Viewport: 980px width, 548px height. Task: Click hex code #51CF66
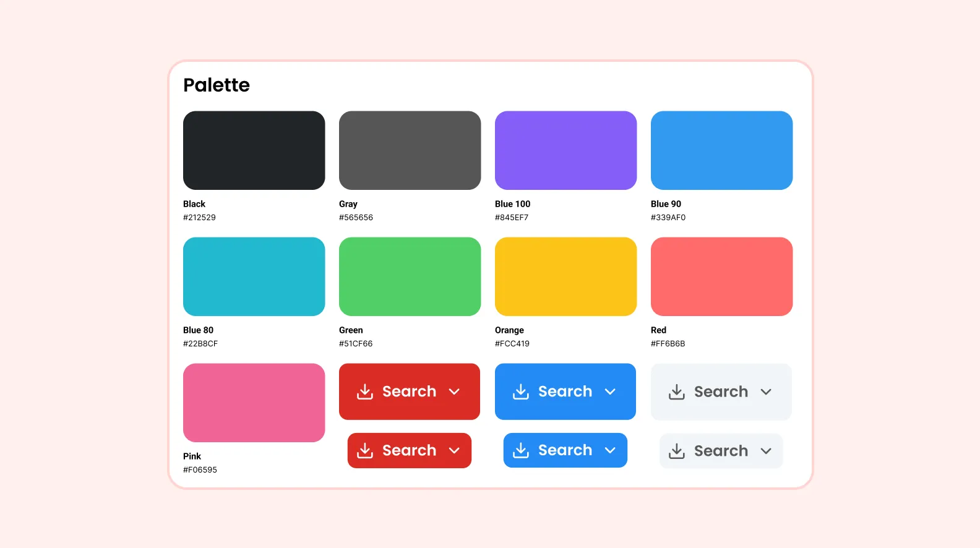click(x=356, y=344)
